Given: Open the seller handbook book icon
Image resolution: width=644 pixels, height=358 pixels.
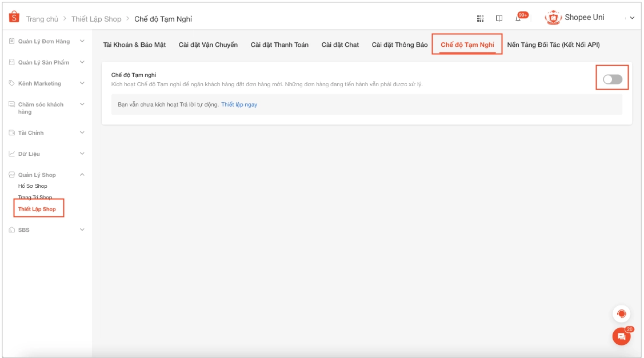Looking at the screenshot, I should coord(499,18).
